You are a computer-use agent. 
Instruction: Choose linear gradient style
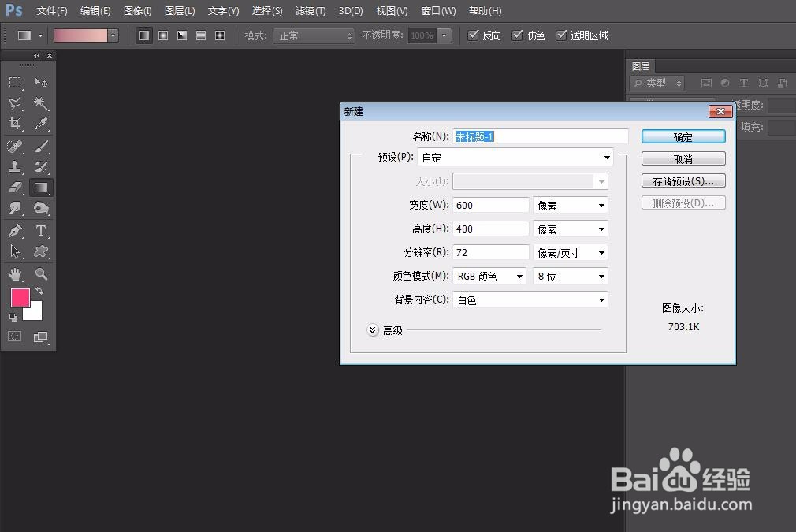tap(144, 35)
